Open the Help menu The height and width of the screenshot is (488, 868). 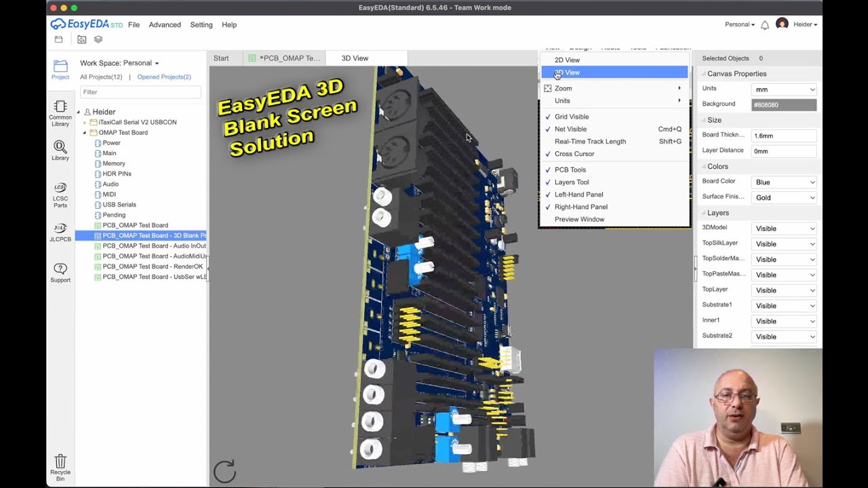coord(229,24)
